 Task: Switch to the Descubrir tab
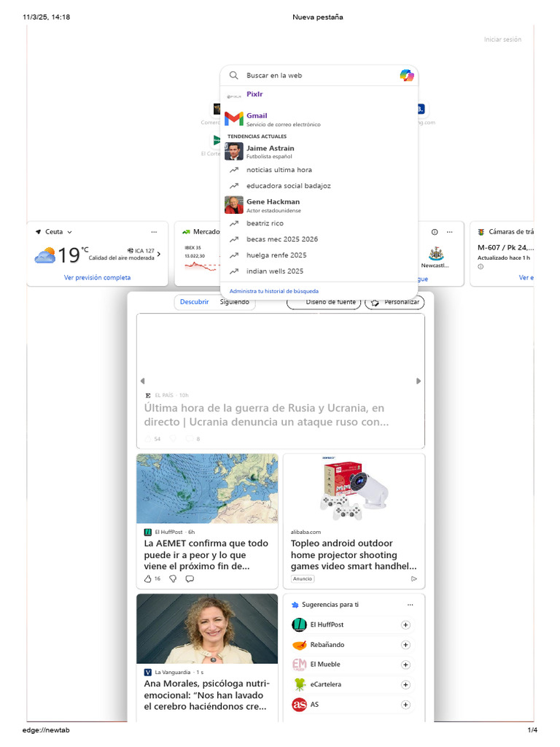click(194, 302)
